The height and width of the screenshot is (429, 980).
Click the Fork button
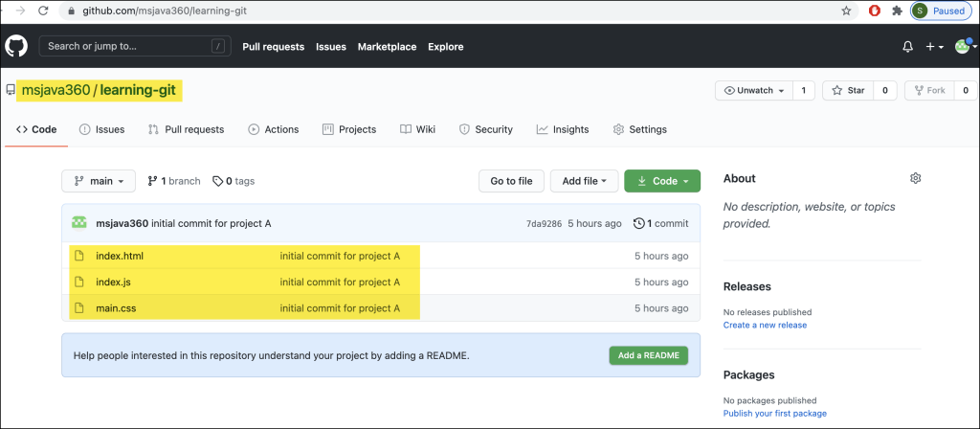[929, 91]
